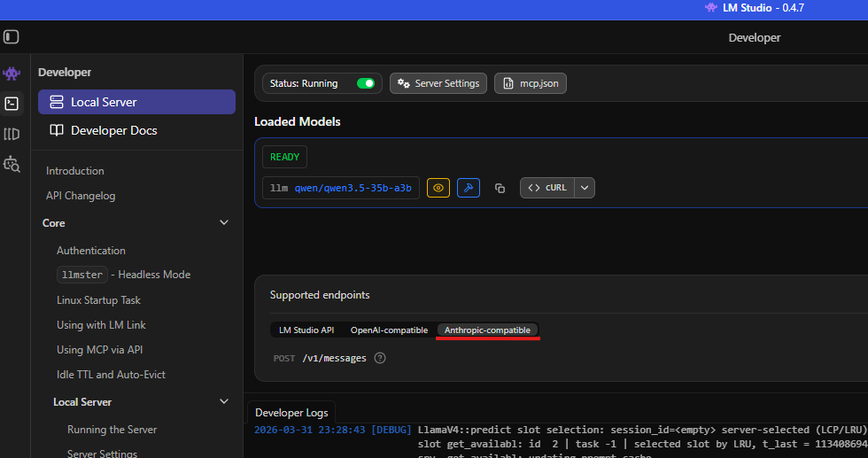This screenshot has width=868, height=458.
Task: Click the Loaded Models heading
Action: (x=298, y=121)
